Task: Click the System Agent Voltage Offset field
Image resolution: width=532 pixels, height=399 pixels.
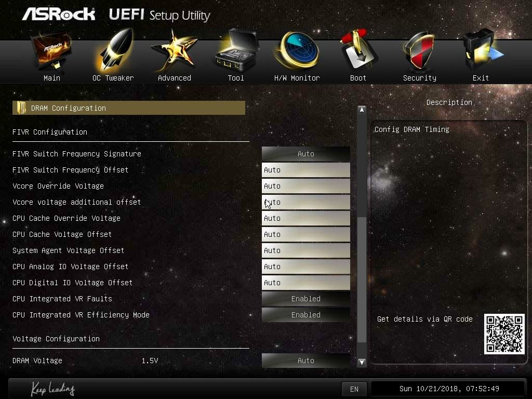Action: tap(305, 250)
